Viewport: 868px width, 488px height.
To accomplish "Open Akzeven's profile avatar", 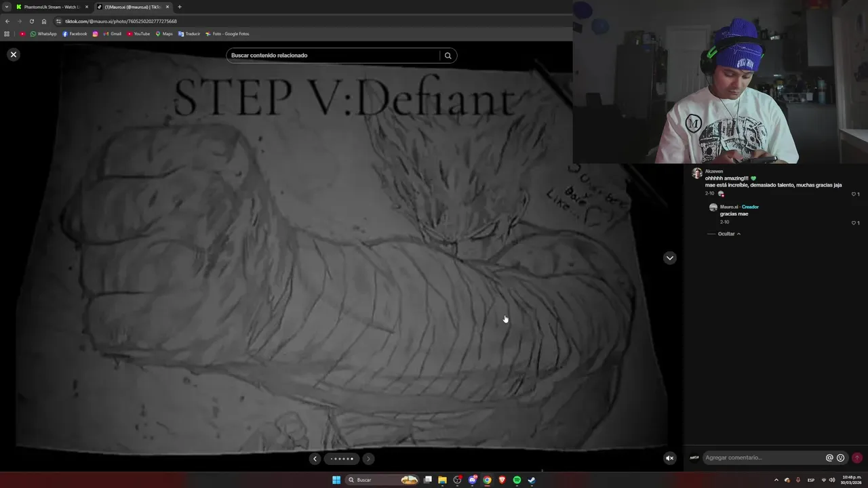I will tap(696, 173).
